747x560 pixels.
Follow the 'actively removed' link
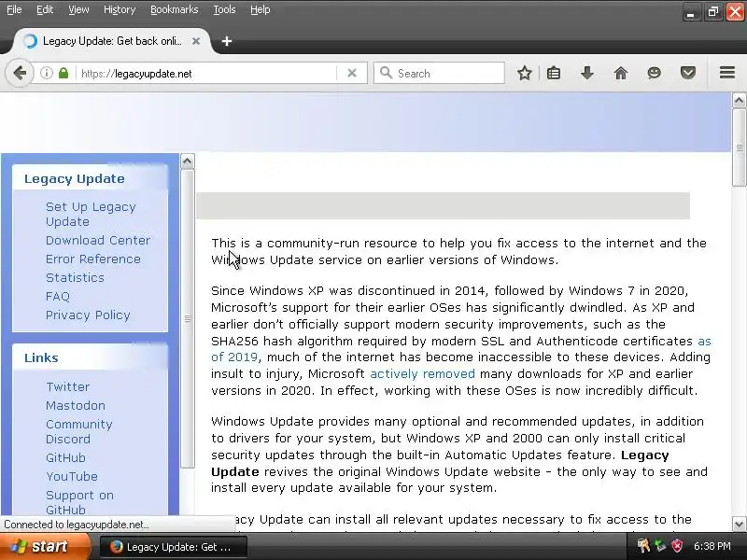click(x=423, y=374)
